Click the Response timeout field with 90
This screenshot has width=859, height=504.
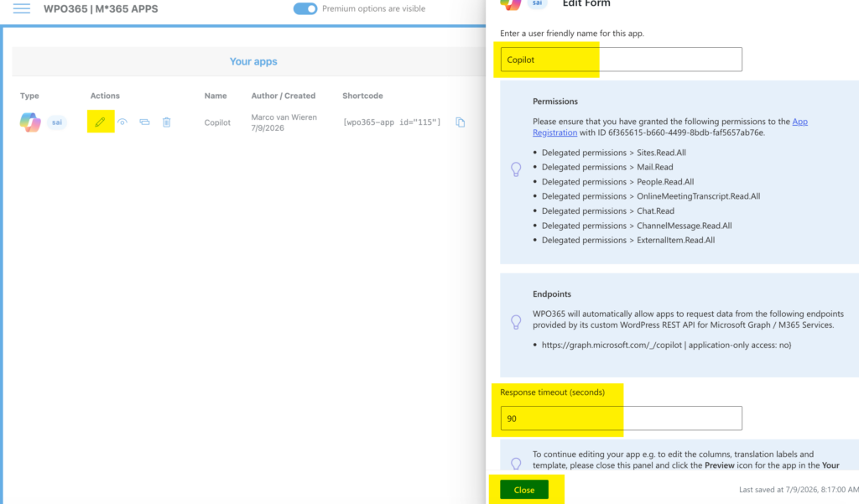(x=622, y=418)
